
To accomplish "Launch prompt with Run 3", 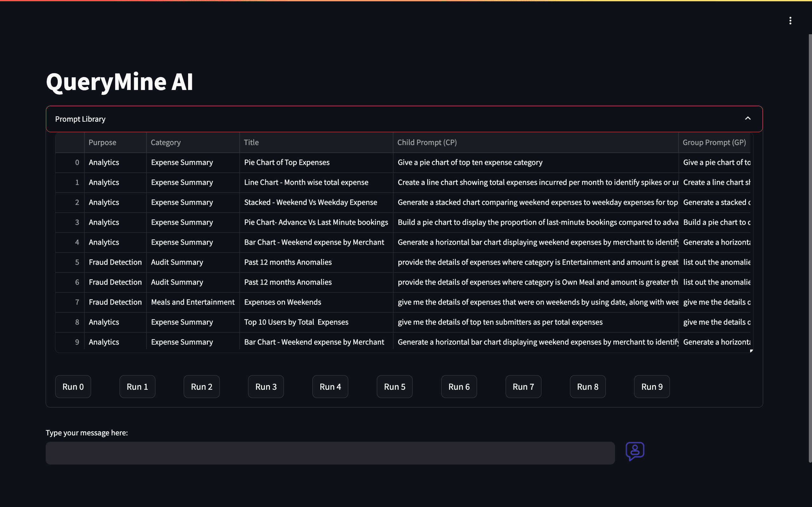I will click(x=266, y=387).
